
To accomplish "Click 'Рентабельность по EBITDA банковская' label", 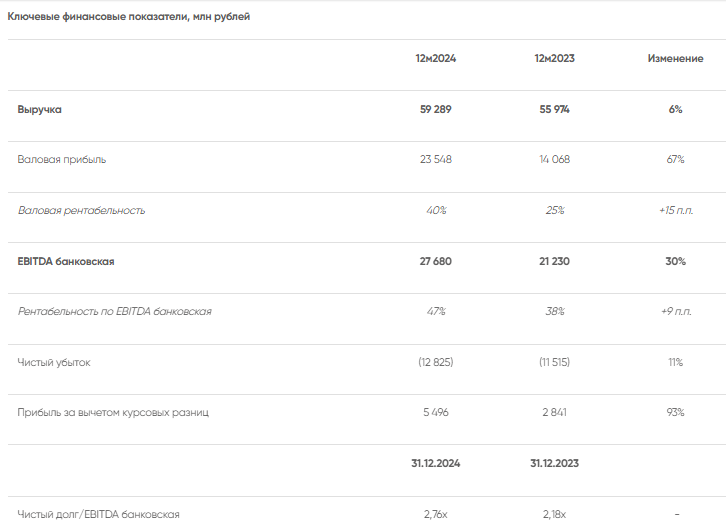I will tap(114, 311).
